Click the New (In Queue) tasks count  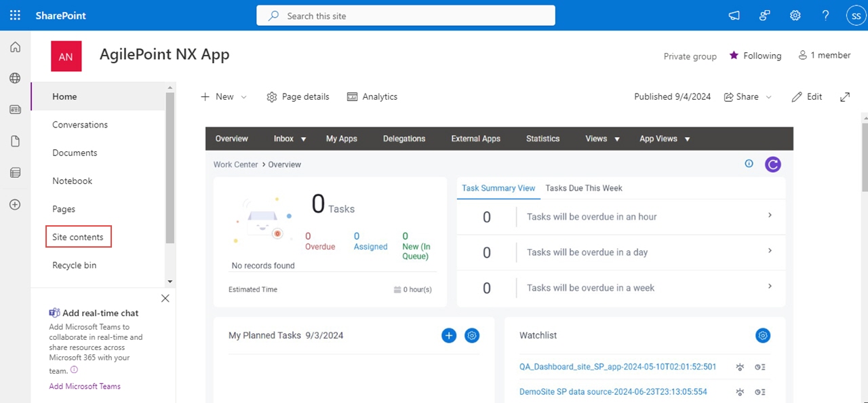(x=406, y=236)
